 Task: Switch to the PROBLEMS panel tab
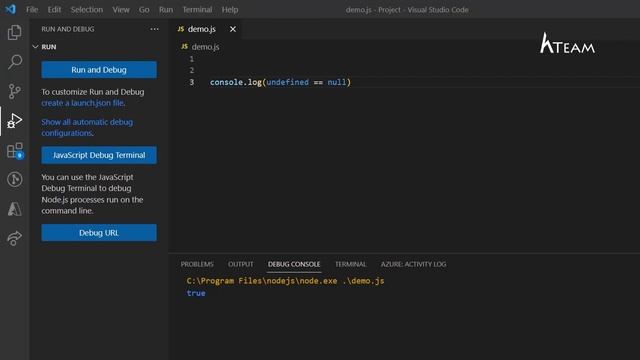tap(197, 264)
